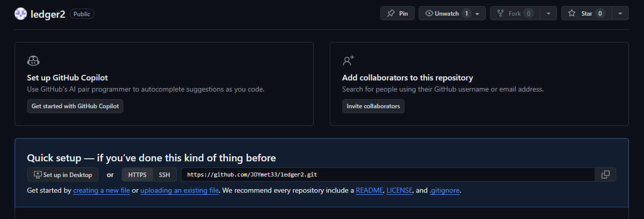Follow the .gitignore link
Viewport: 644px width, 219px height.
(444, 191)
